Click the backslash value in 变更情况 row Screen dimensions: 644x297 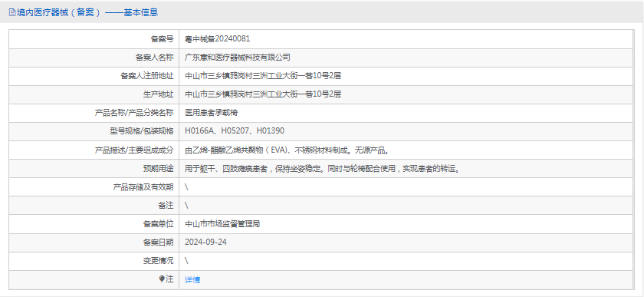click(x=186, y=261)
